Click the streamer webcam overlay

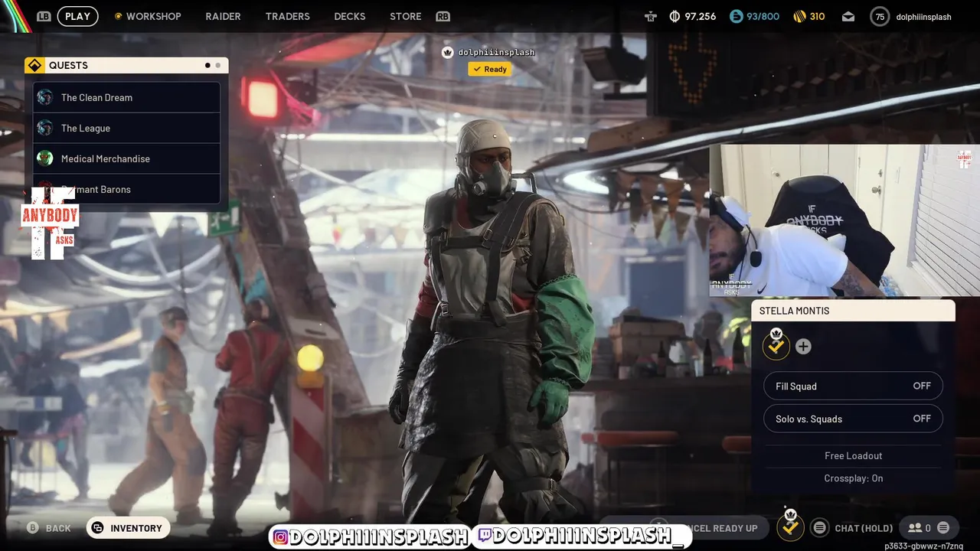coord(844,220)
